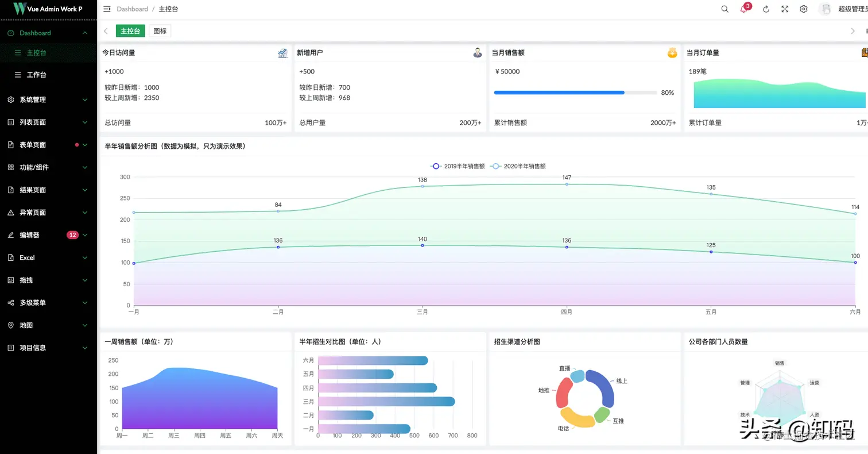Expand the 系统管理 menu chevron
The image size is (868, 454).
(85, 100)
